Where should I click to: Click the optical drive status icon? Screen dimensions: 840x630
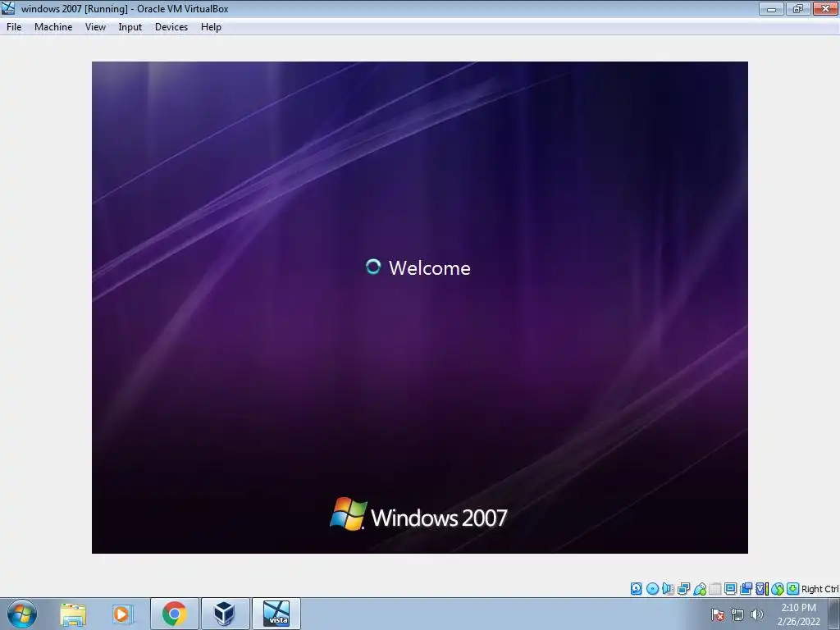point(652,589)
